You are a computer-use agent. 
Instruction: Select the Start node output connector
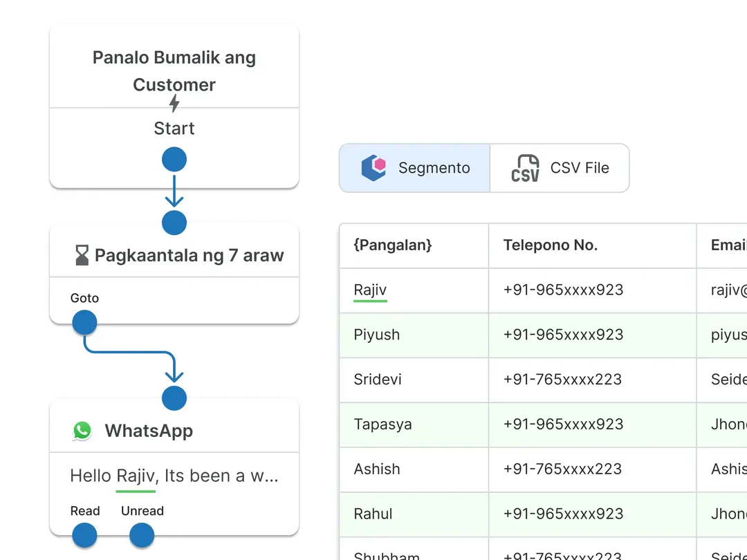point(174,160)
